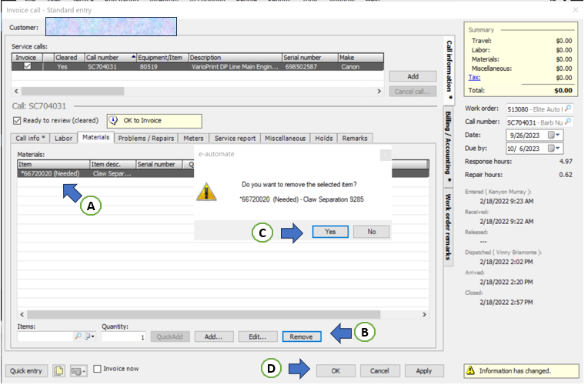Screen dimensions: 588x385
Task: Click the Equipment/Item column header
Action: click(x=162, y=58)
